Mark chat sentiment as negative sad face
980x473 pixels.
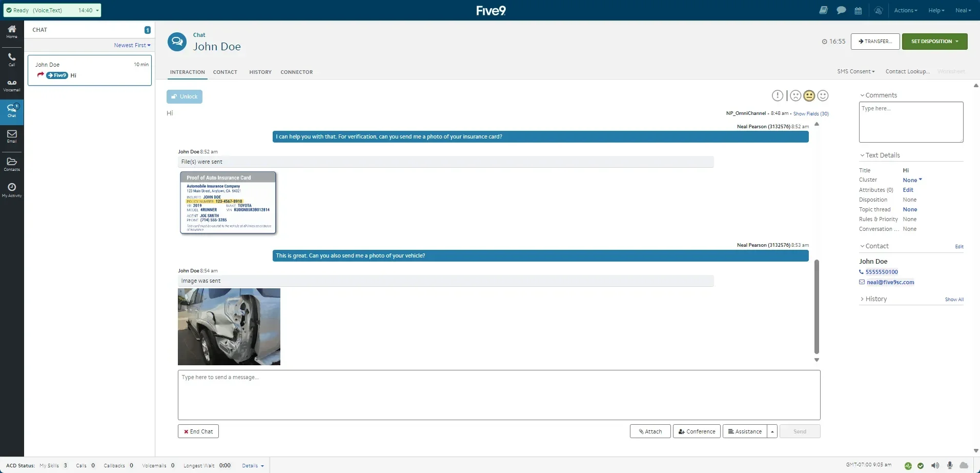(795, 95)
